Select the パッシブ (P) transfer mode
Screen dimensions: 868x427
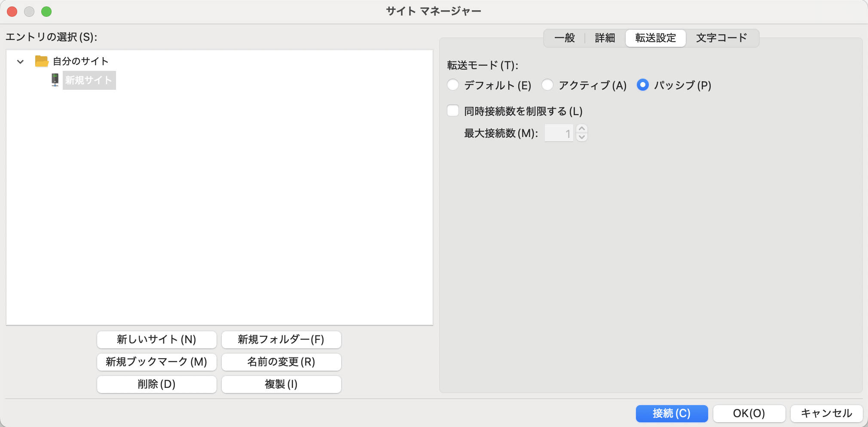(x=643, y=85)
